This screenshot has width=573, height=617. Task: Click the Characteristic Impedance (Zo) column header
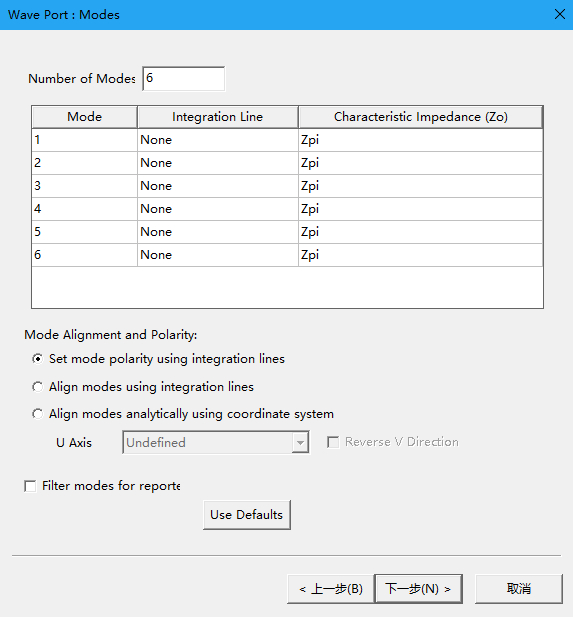point(421,117)
